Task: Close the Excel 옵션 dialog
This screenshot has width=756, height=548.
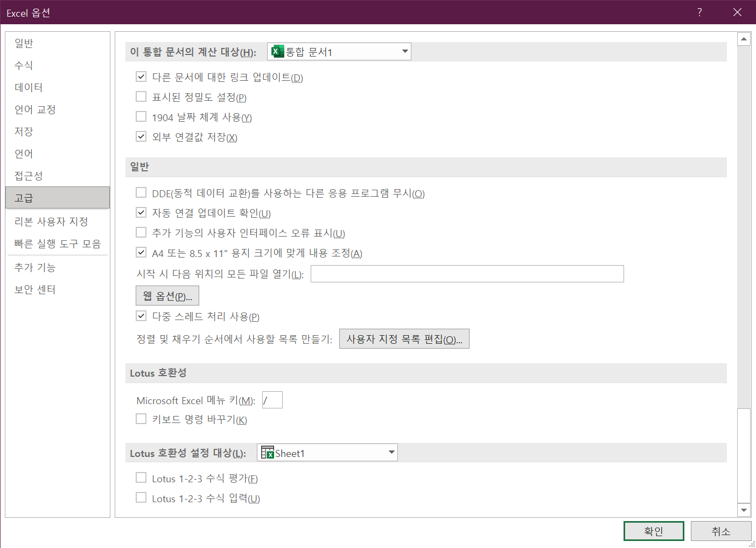Action: pos(737,12)
